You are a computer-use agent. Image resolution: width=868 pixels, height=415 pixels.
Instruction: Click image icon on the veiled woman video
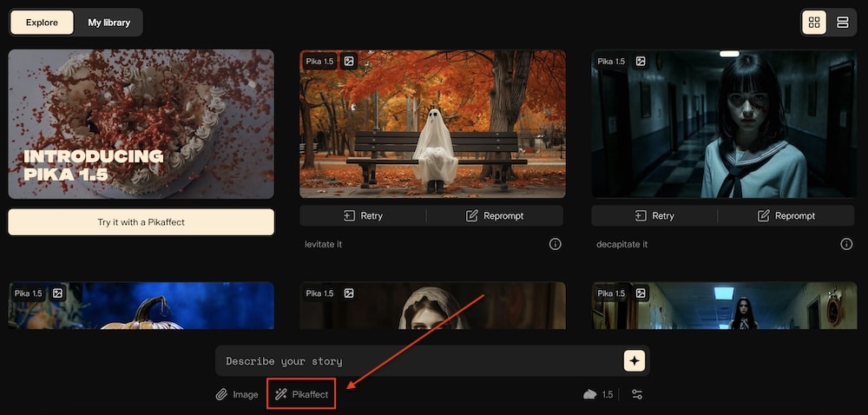(348, 293)
